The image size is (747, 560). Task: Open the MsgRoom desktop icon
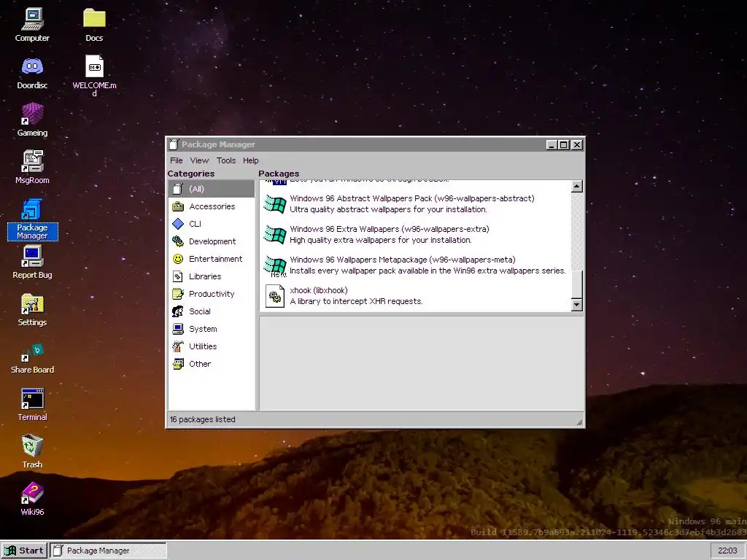[32, 167]
